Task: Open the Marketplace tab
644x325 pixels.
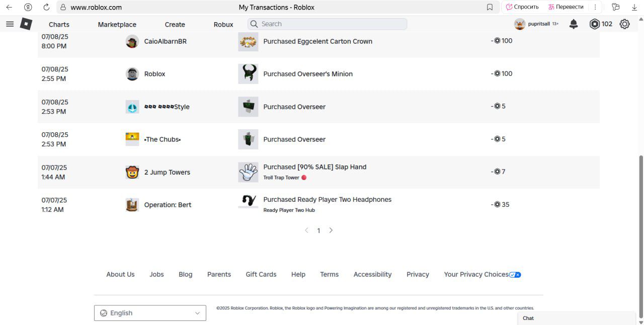Action: coord(117,24)
